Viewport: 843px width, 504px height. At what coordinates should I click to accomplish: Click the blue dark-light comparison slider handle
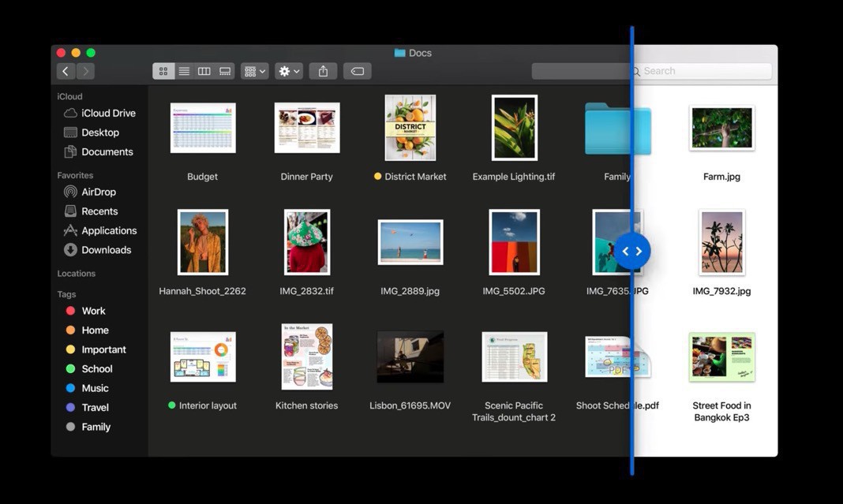pos(632,251)
